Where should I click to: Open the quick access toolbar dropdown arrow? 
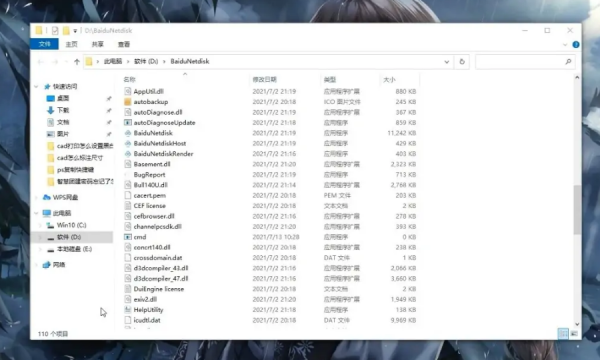pos(75,31)
